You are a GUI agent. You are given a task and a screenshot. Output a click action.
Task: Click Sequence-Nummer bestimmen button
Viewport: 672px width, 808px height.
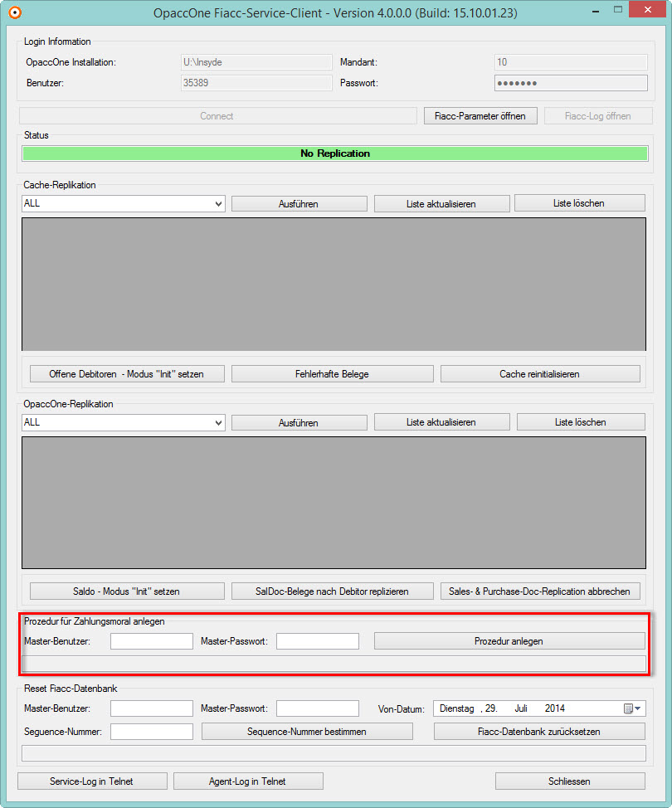307,731
